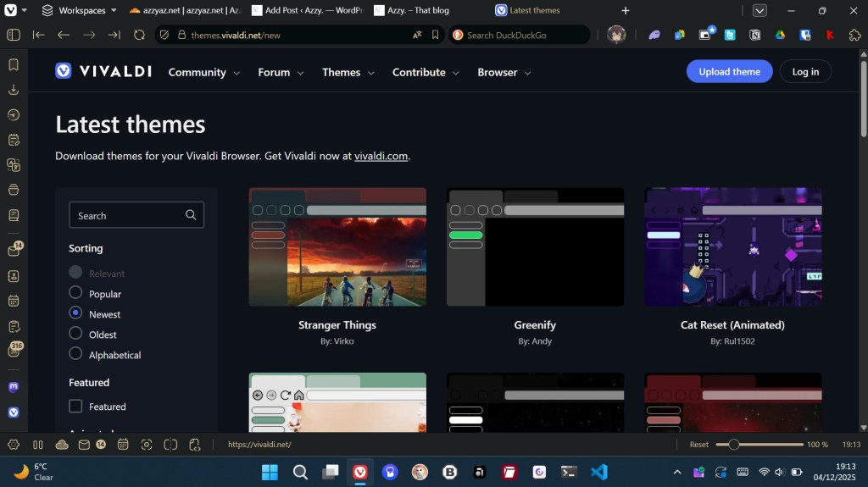Screen dimensions: 868x487
Task: Open a new tab with plus button
Action: [625, 10]
